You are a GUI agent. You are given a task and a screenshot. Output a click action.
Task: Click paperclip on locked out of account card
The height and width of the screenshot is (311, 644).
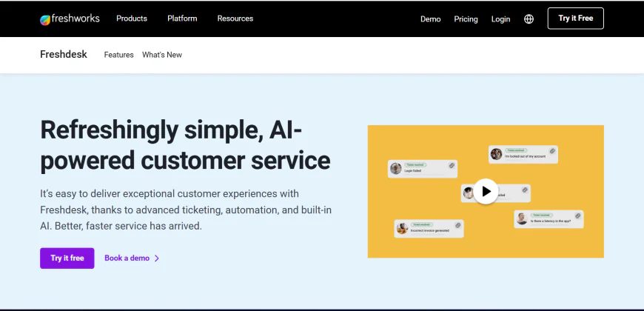point(552,151)
